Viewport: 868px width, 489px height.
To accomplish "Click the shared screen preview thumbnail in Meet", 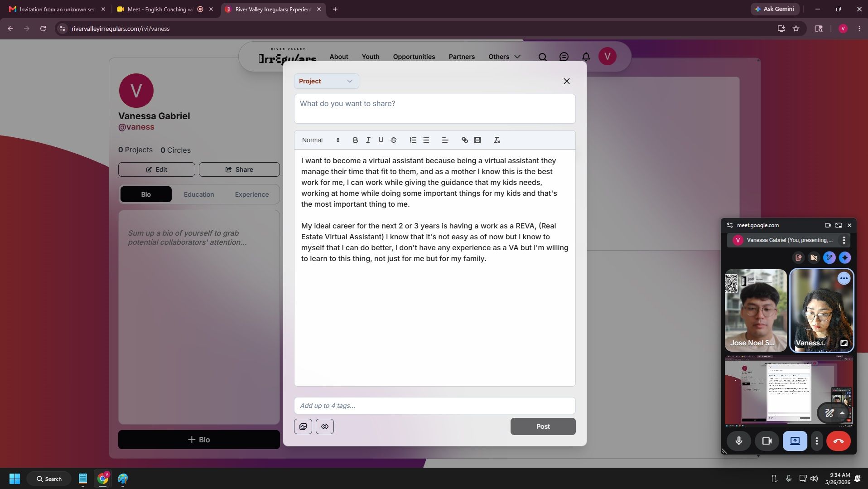I will pos(788,391).
